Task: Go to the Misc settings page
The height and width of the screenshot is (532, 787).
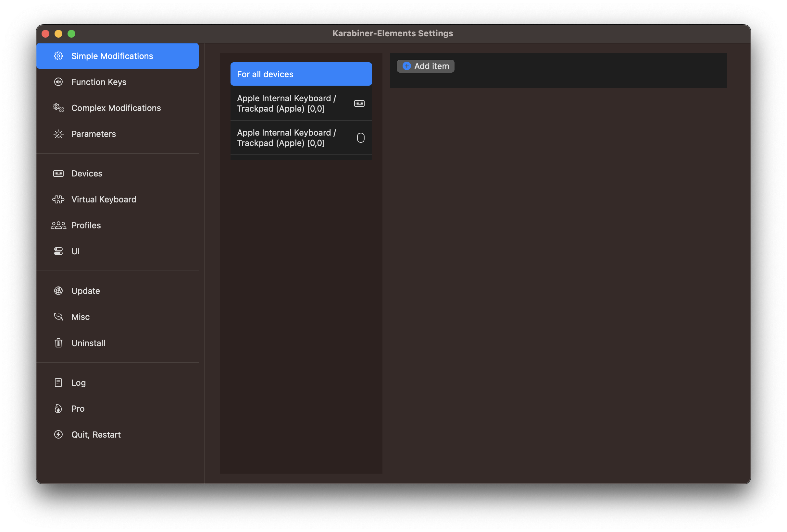Action: point(81,317)
